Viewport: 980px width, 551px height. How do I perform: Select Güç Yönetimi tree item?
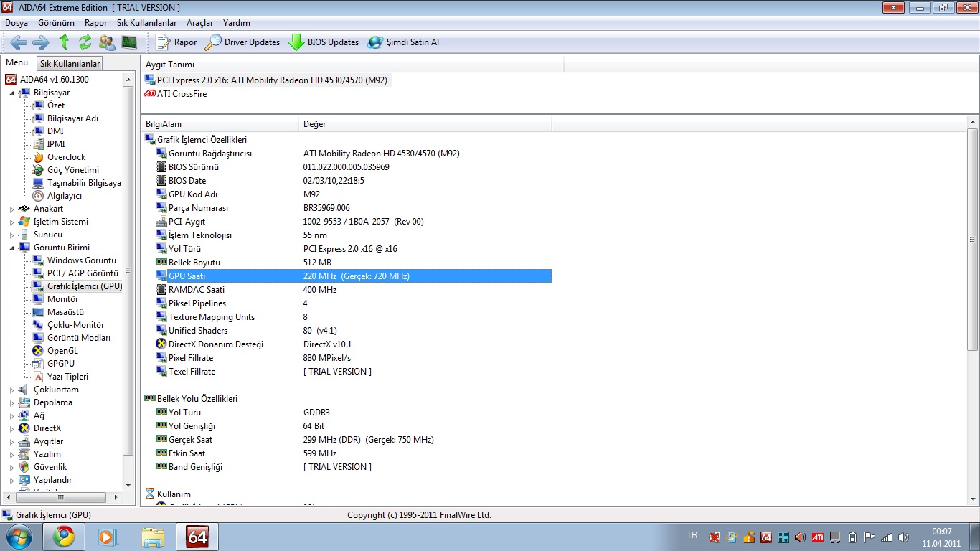tap(73, 170)
